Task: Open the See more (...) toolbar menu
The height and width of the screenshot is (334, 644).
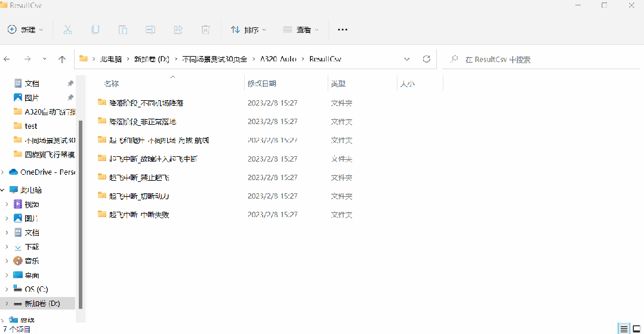Action: (x=343, y=30)
